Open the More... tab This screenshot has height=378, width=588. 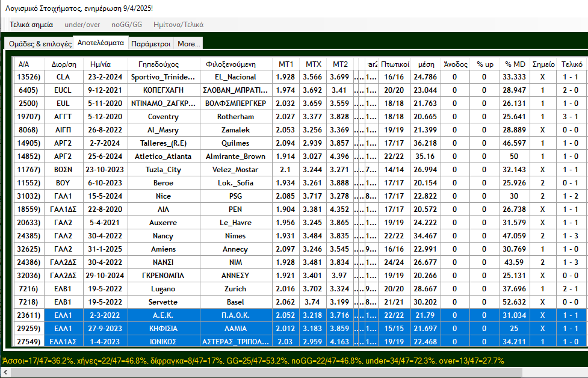point(189,44)
